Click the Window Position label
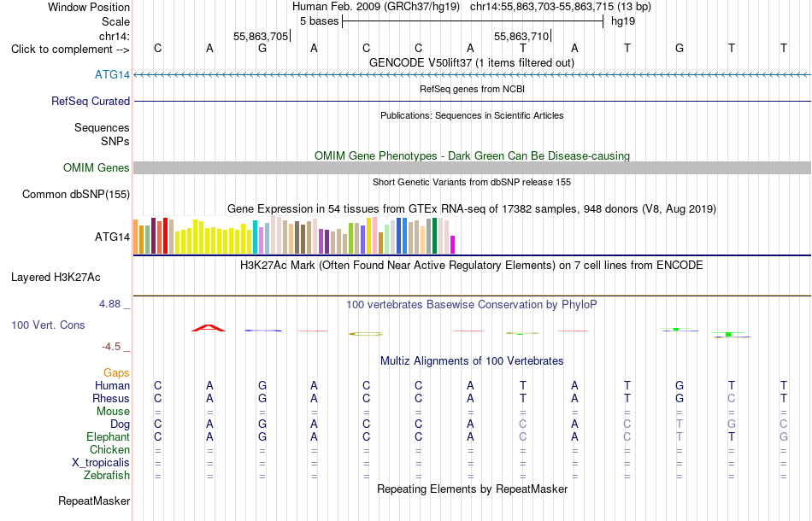 (x=89, y=7)
